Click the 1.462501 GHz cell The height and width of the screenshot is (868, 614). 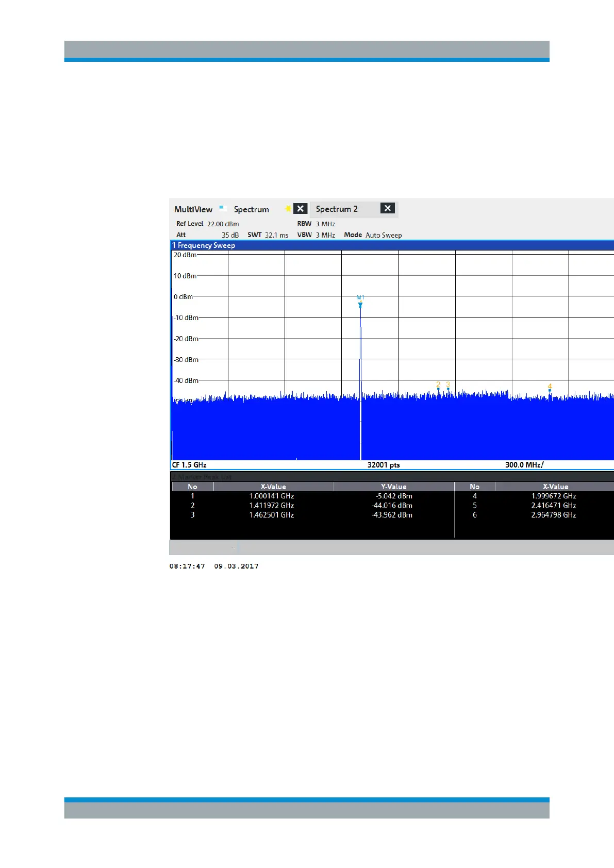[x=272, y=515]
